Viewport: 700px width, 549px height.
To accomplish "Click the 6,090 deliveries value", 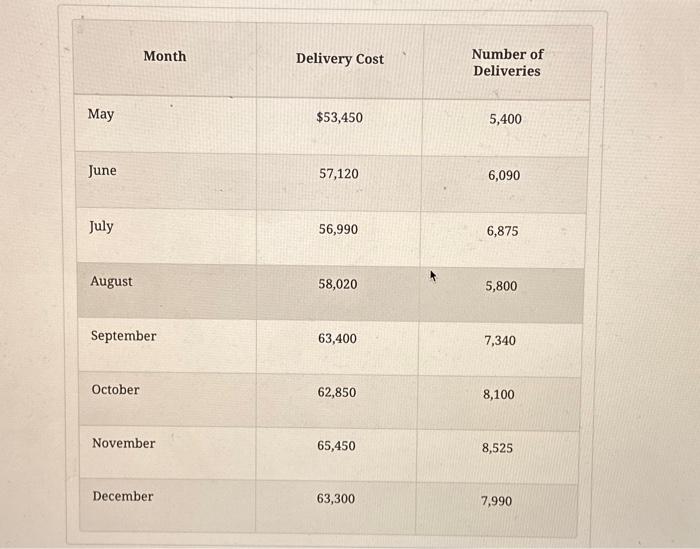I will pos(504,176).
